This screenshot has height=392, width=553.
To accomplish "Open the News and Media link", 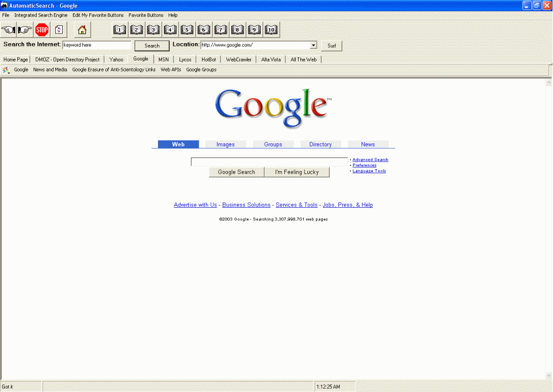I will pos(50,70).
